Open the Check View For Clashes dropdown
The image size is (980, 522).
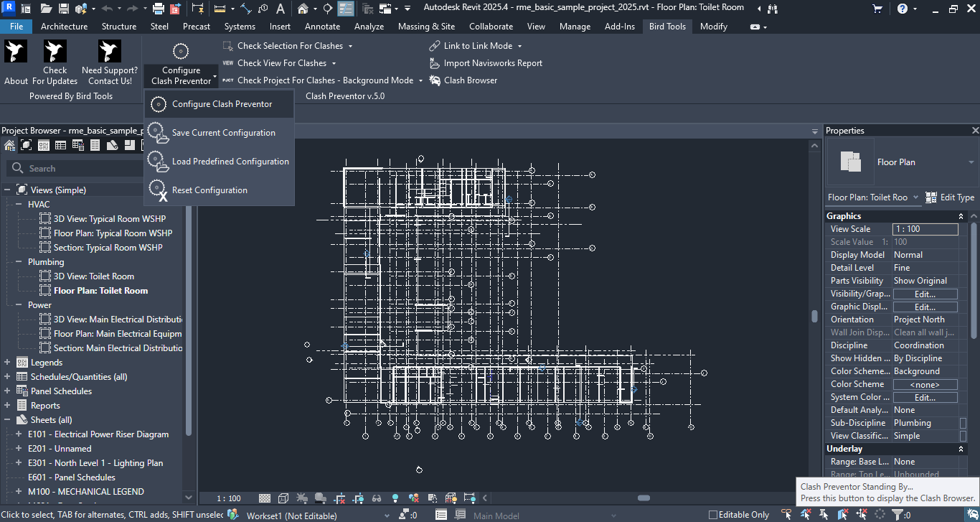334,63
